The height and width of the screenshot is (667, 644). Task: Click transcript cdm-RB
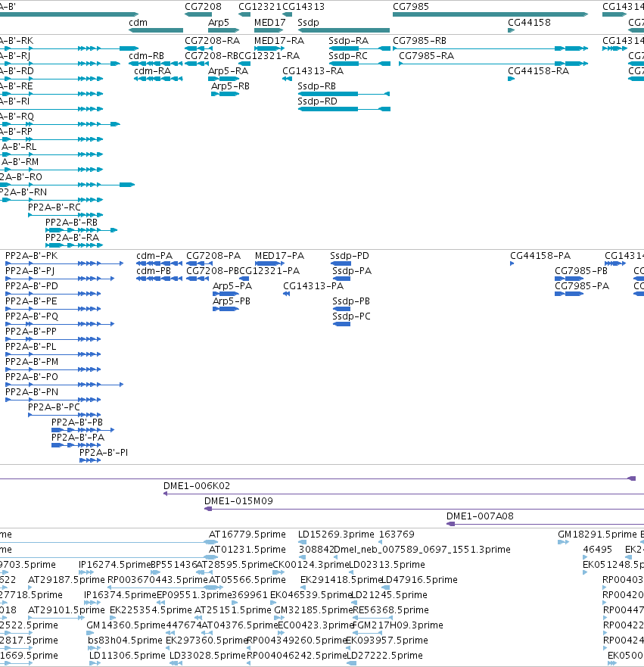156,64
